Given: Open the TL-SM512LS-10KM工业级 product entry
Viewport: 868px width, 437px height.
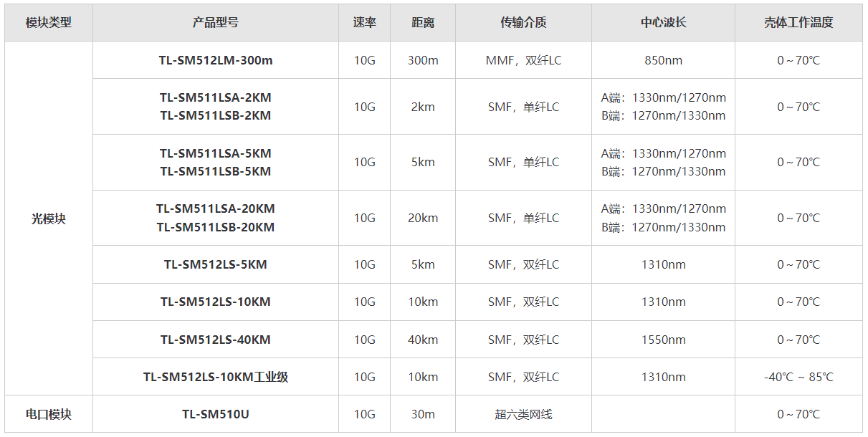Looking at the screenshot, I should click(216, 377).
